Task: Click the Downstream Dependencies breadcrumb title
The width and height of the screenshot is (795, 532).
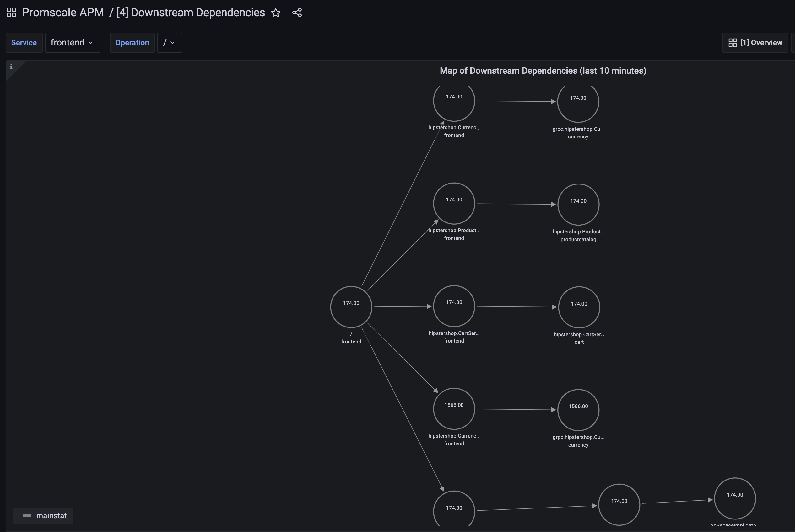Action: point(191,13)
